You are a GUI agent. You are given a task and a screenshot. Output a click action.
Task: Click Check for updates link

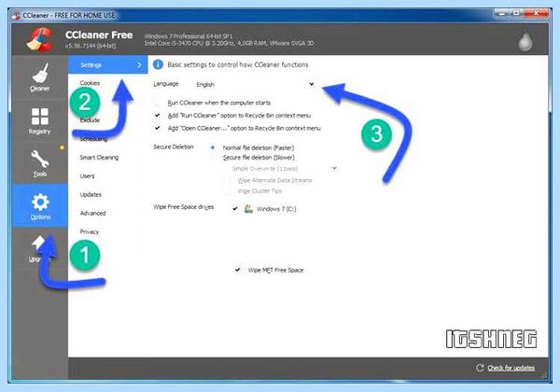coord(511,368)
